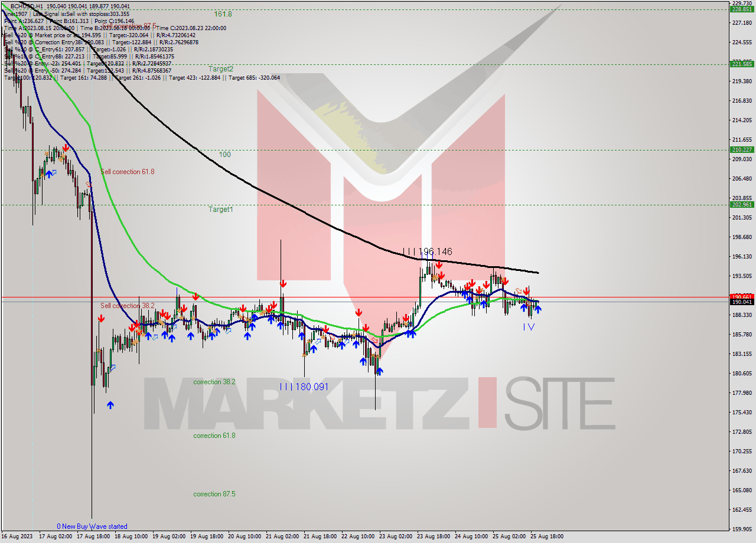Screen dimensions: 756x543
Task: Click green price tag 228.851
Action: pyautogui.click(x=742, y=9)
